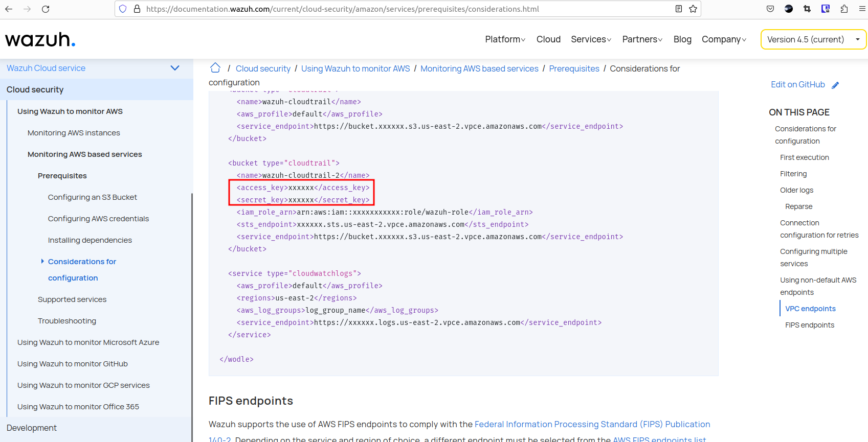Open the Blog menu item
This screenshot has width=868, height=442.
682,39
